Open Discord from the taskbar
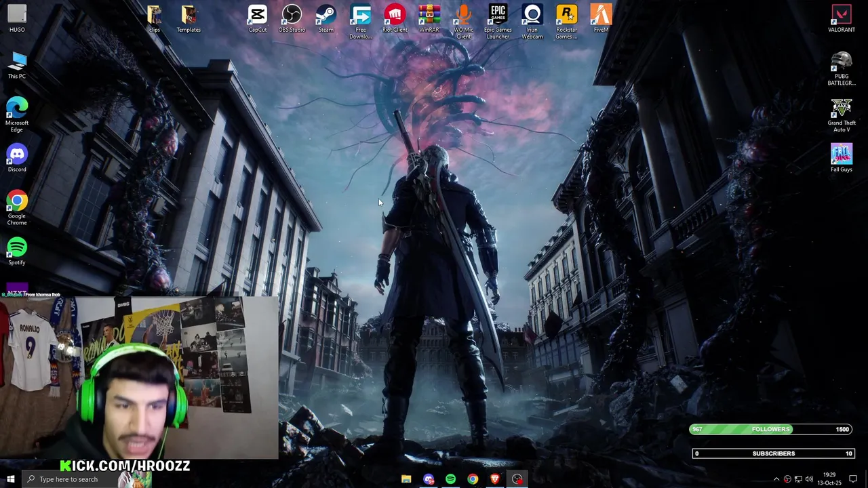This screenshot has width=868, height=488. point(429,479)
